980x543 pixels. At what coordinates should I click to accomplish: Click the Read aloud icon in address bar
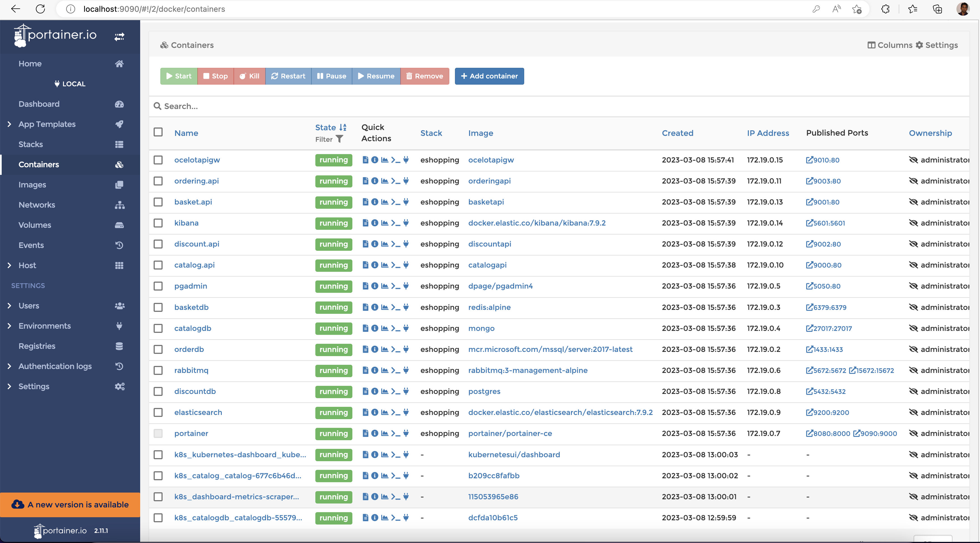[x=836, y=9]
